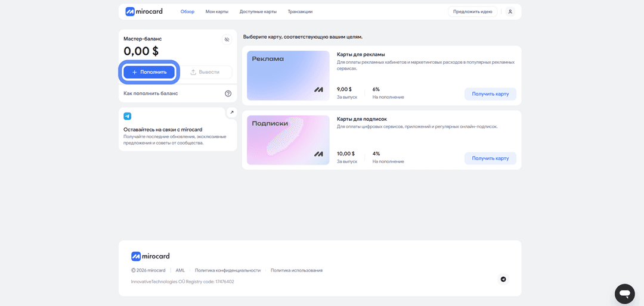The height and width of the screenshot is (306, 644).
Task: Hide the master balance with eye icon
Action: pos(227,39)
